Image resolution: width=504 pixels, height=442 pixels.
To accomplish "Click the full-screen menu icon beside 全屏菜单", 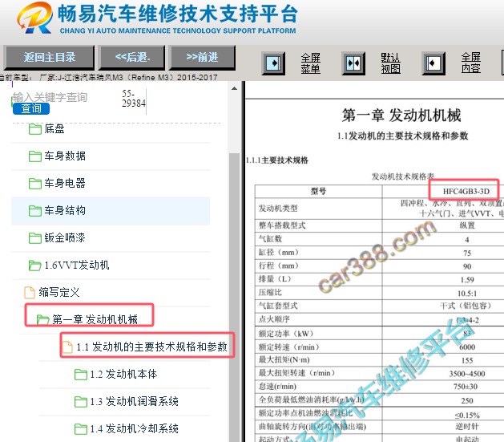I will (273, 63).
